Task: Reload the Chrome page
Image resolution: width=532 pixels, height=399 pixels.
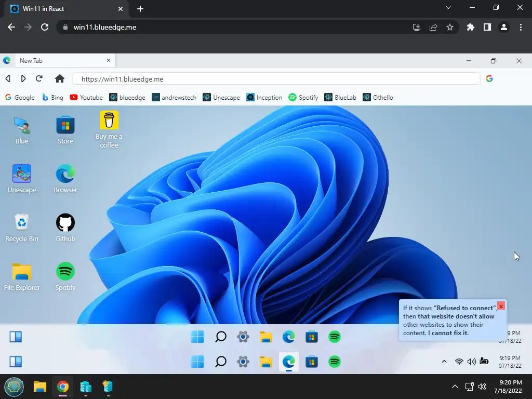Action: [x=45, y=27]
